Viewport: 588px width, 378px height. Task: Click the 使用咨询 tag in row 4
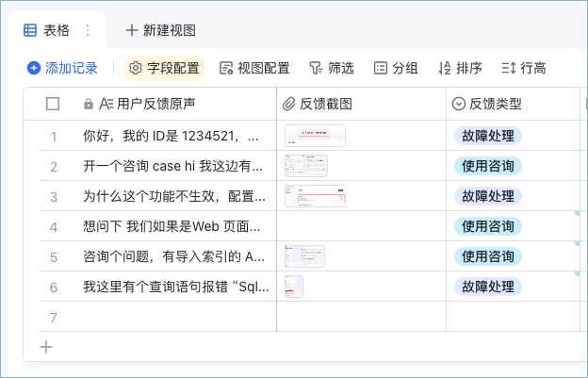[488, 226]
